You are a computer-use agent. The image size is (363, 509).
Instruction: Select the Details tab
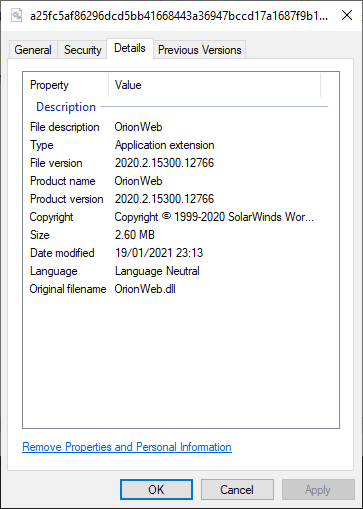(x=130, y=48)
